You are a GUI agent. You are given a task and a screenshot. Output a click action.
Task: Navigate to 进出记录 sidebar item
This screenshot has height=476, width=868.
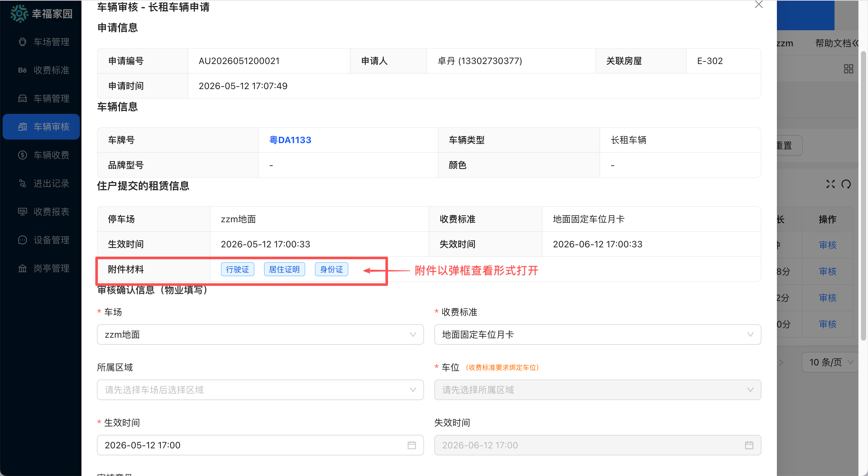click(x=41, y=183)
